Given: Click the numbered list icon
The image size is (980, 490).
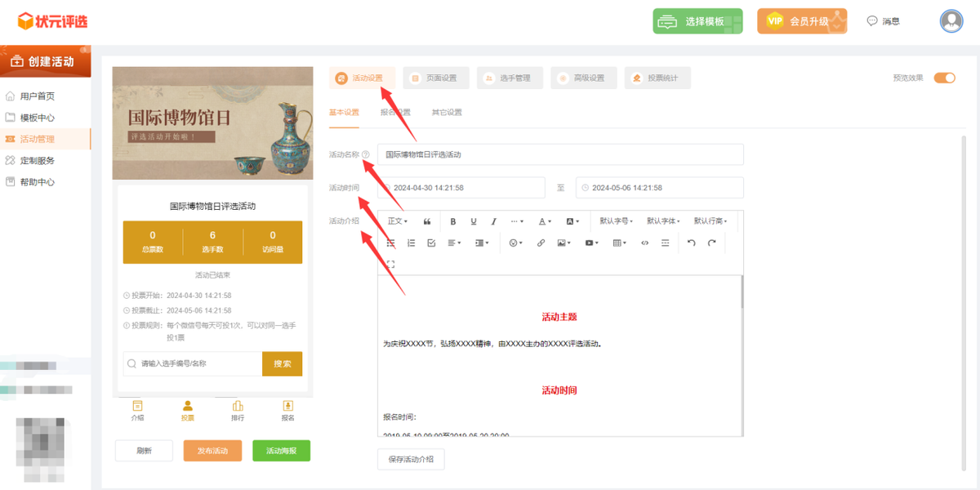Looking at the screenshot, I should tap(411, 243).
